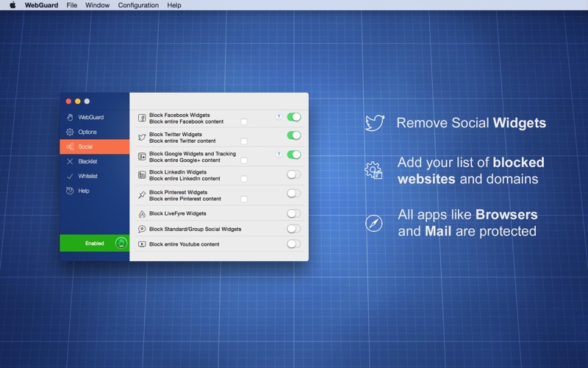Check Block entire LinkedIn content checkbox
The height and width of the screenshot is (368, 588).
244,179
